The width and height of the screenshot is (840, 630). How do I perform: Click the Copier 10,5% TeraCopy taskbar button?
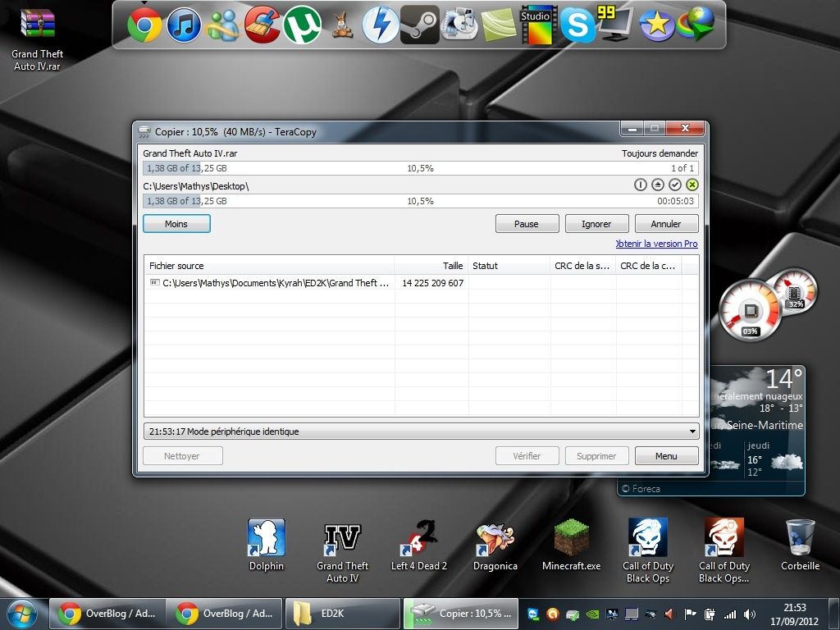(460, 614)
